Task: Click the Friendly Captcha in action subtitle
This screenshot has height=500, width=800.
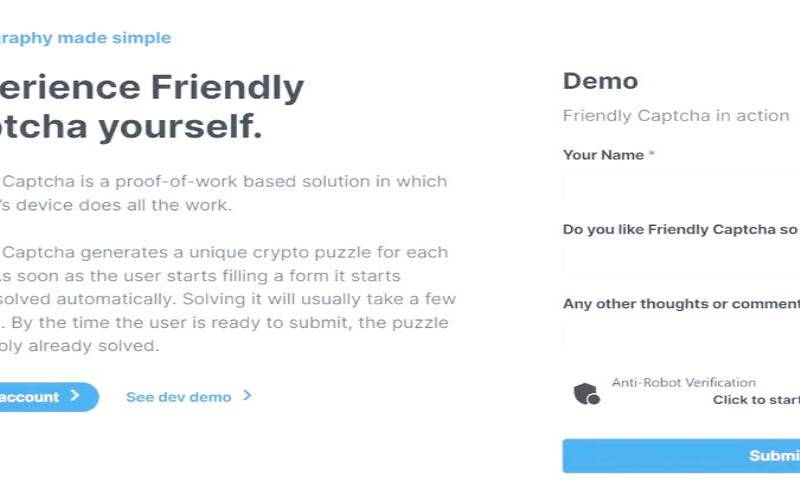Action: (x=676, y=116)
